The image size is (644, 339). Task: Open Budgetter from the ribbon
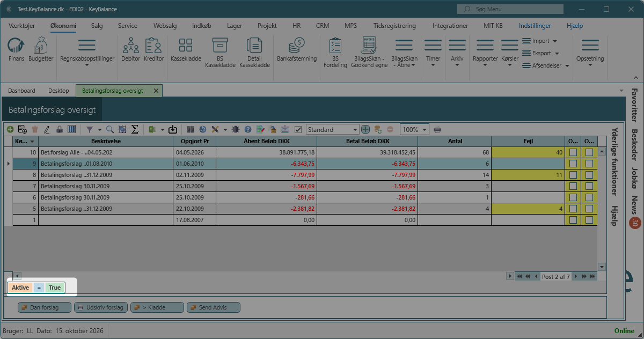(x=41, y=49)
